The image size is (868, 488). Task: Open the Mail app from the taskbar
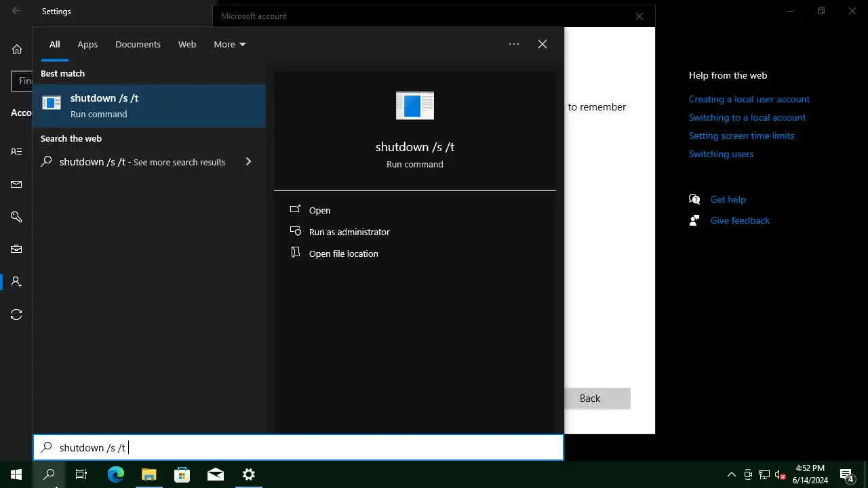[x=216, y=474]
